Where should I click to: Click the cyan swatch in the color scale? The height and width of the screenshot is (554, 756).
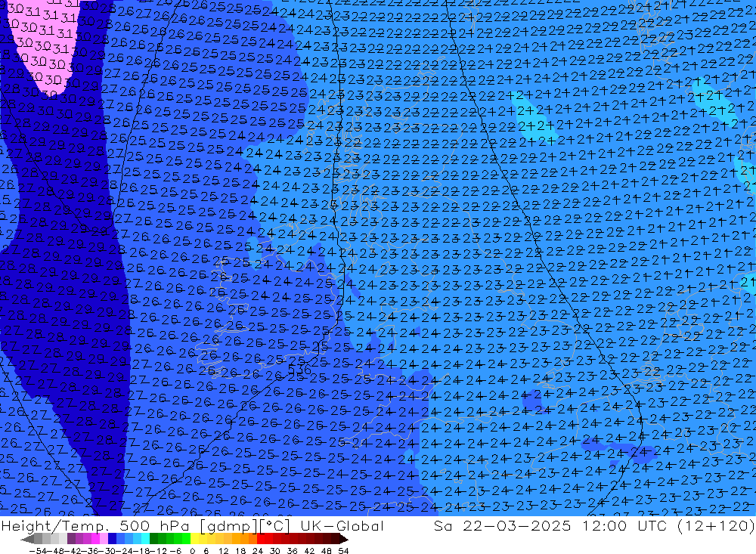pyautogui.click(x=145, y=538)
